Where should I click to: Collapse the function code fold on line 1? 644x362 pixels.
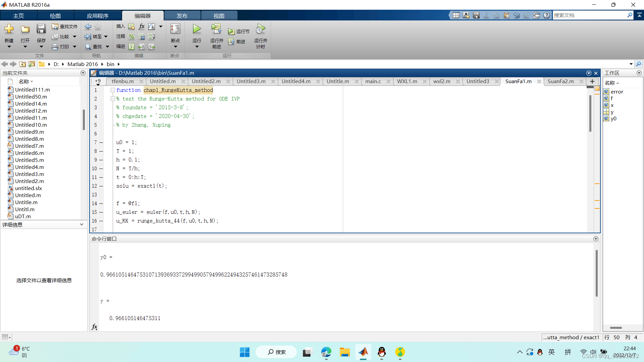pos(113,90)
